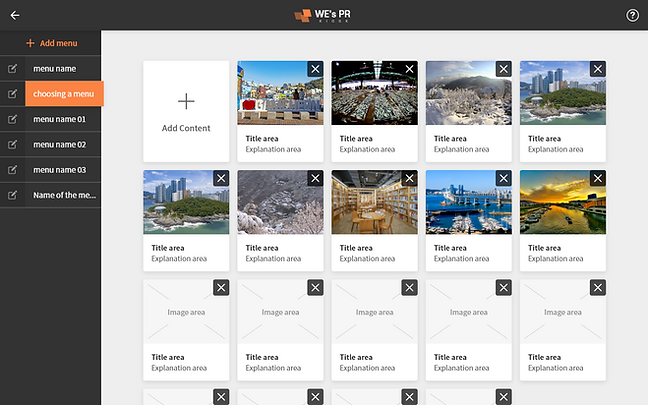Go back using the top-left arrow
The image size is (648, 405).
tap(15, 15)
